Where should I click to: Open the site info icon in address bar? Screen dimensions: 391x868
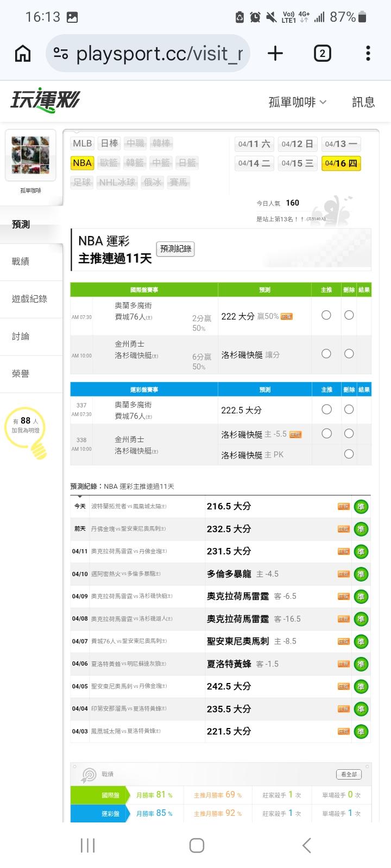(x=61, y=53)
